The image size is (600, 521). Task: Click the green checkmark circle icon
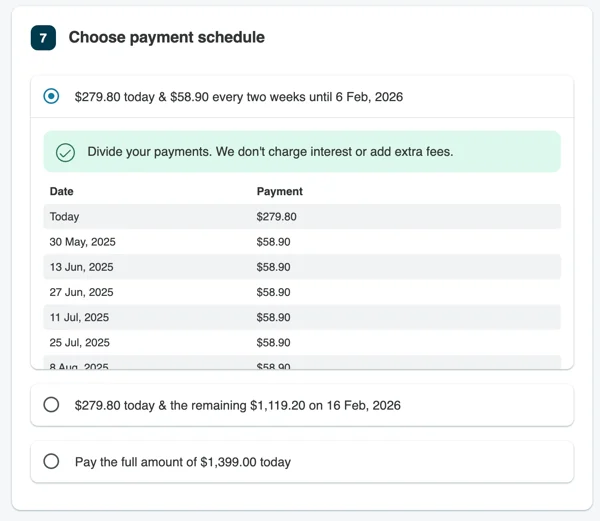coord(65,152)
